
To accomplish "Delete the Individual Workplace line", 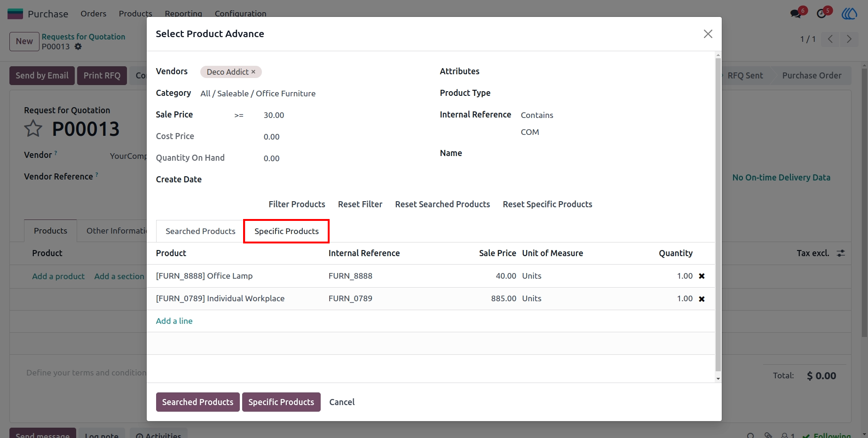I will tap(702, 299).
